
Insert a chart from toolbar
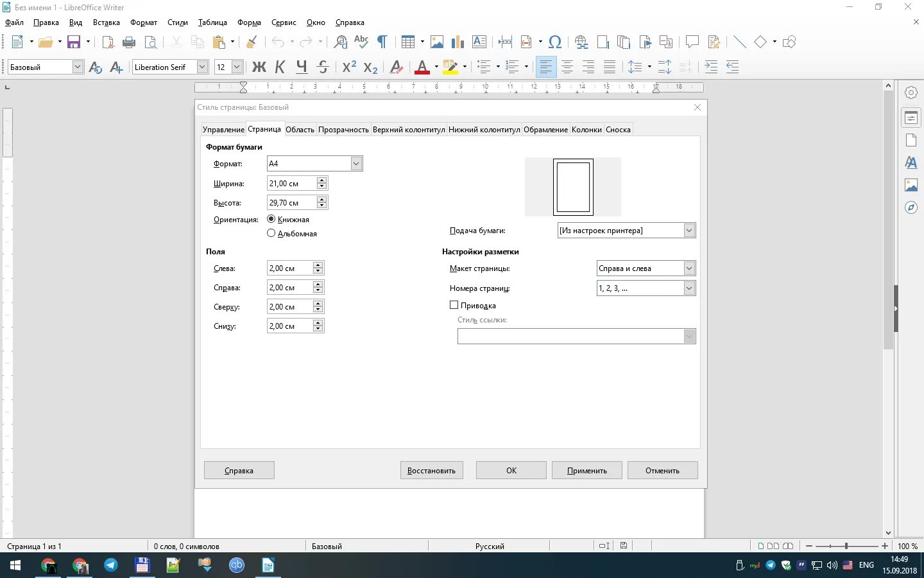(458, 42)
